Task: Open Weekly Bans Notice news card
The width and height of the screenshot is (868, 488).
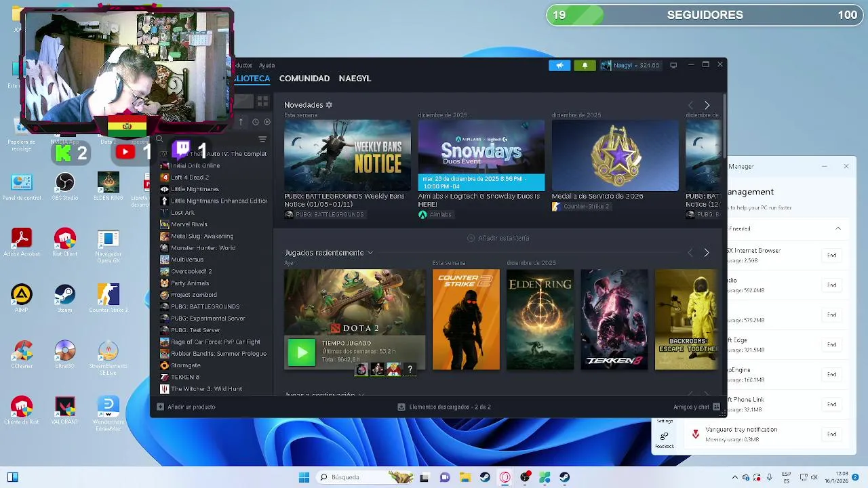Action: [x=347, y=156]
